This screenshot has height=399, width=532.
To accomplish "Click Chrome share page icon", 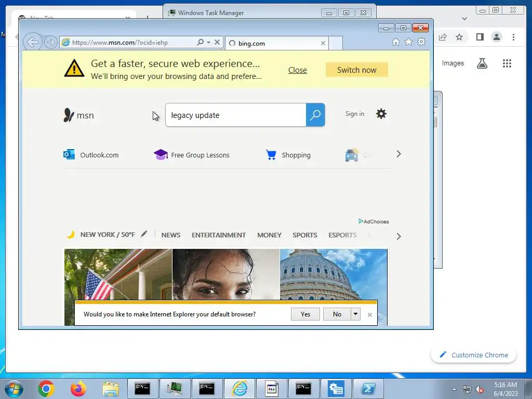I will 443,37.
